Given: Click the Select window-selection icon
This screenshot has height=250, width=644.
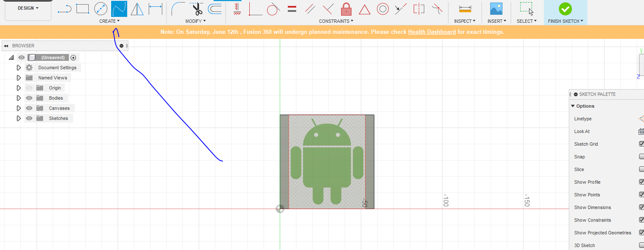Looking at the screenshot, I should point(527,8).
